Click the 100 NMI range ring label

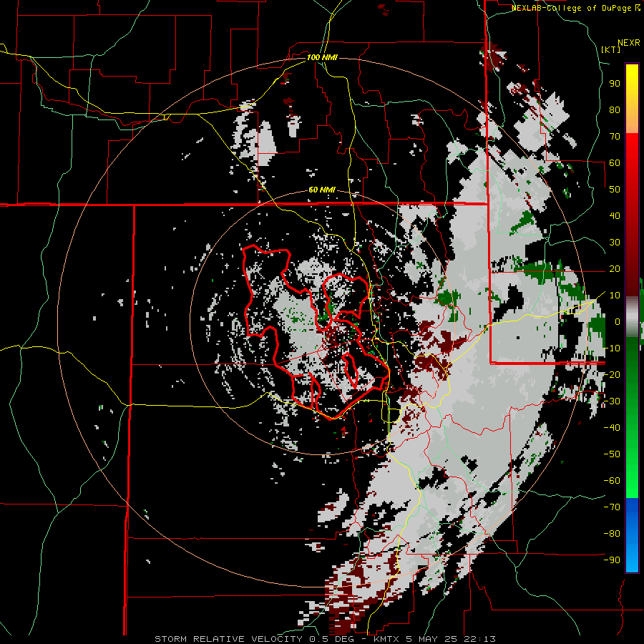coord(322,57)
